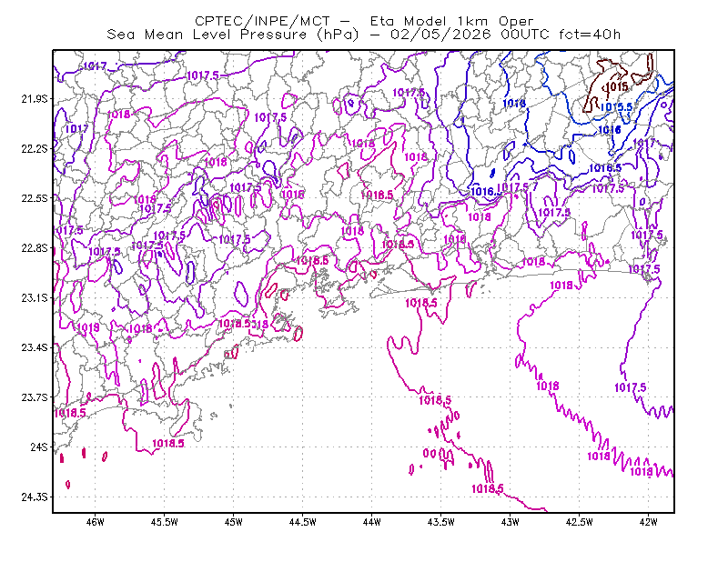This screenshot has height=562, width=728.
Task: Click the 1018.5 label near 24.3S
Action: [488, 488]
